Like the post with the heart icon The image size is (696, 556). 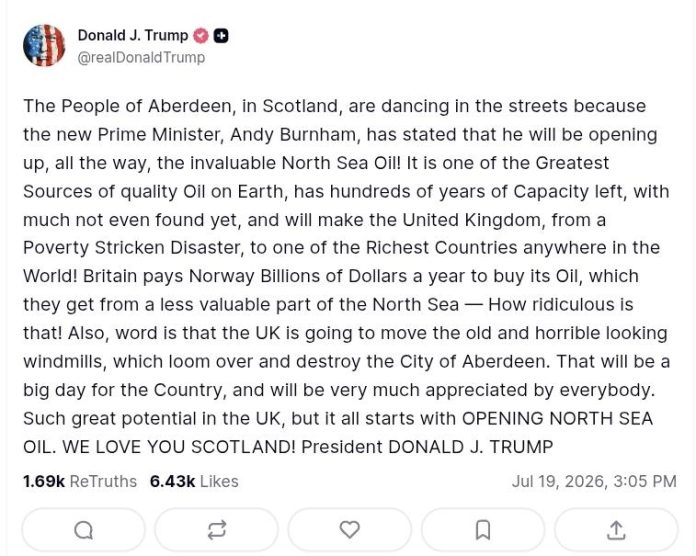point(350,529)
